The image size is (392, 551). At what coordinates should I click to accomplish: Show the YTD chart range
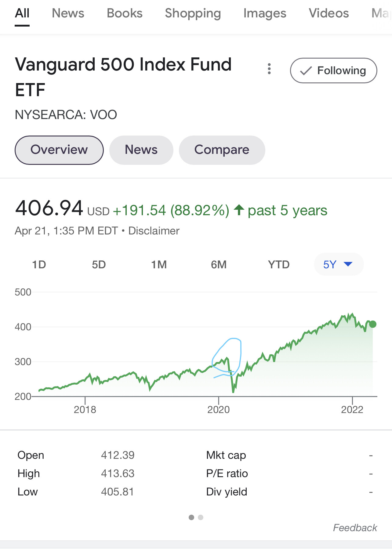coord(278,265)
